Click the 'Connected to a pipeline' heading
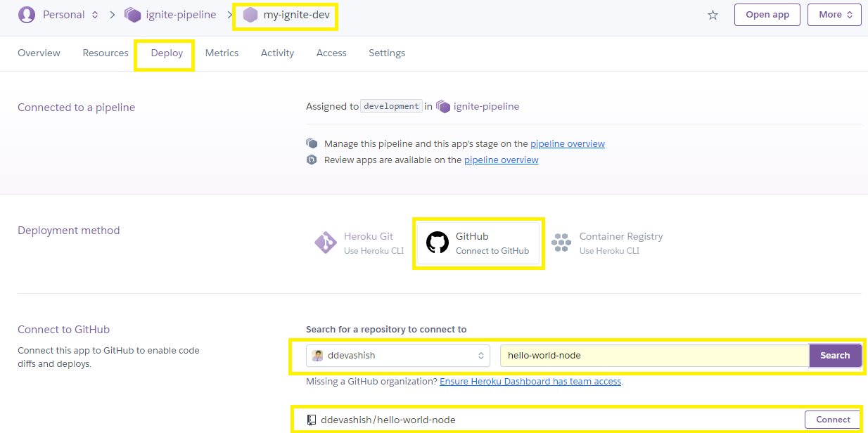 (76, 108)
